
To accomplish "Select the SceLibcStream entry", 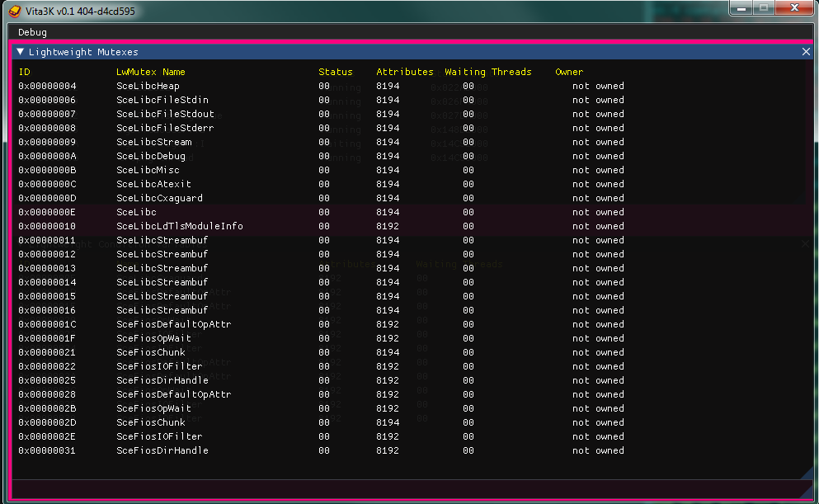I will (153, 143).
